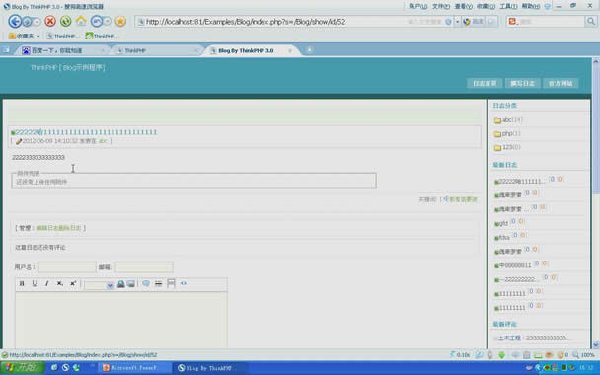Open the undo tab dropdown arrow
Screen dimensions: 600x375
(108, 21)
